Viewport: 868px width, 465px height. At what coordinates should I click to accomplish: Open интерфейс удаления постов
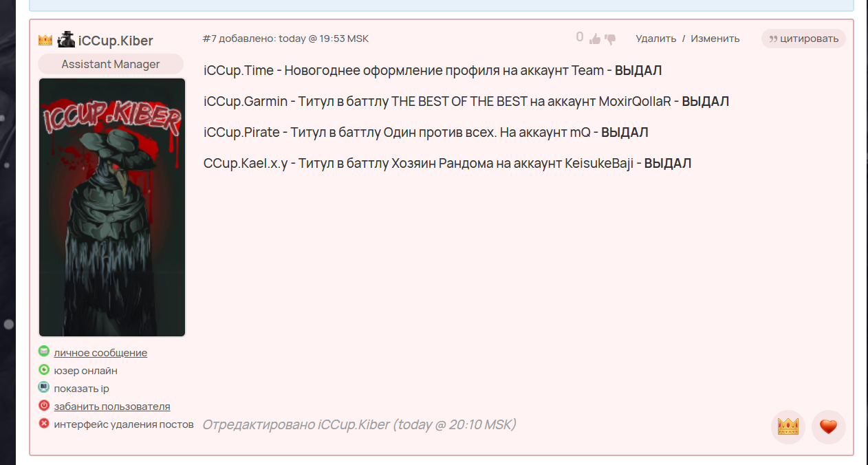click(124, 424)
